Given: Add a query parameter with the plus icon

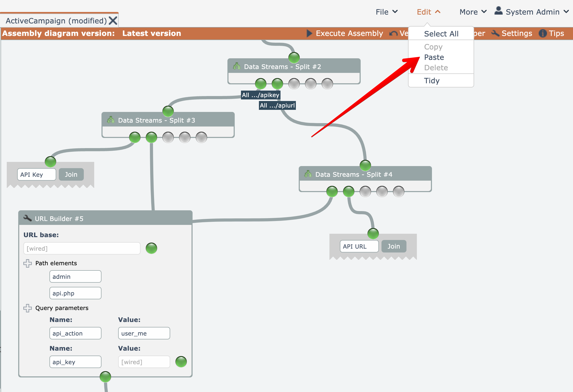Looking at the screenshot, I should coord(28,308).
